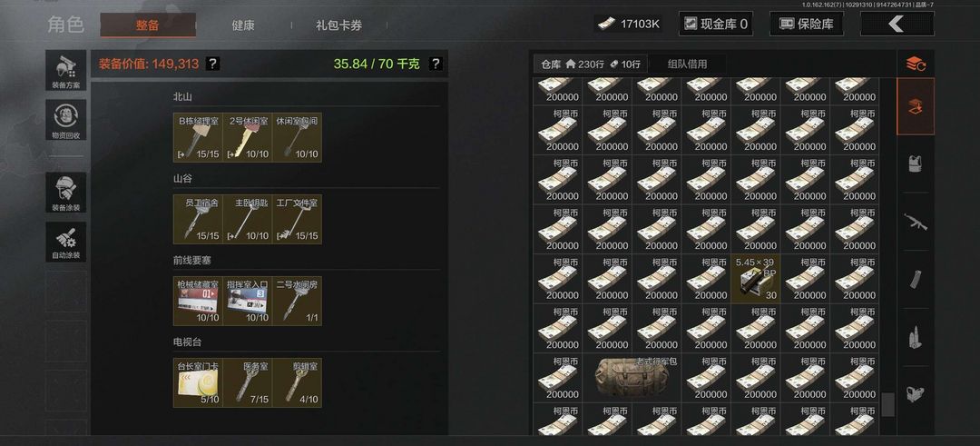
Task: Open the 物资回收 recycle icon
Action: 65,120
